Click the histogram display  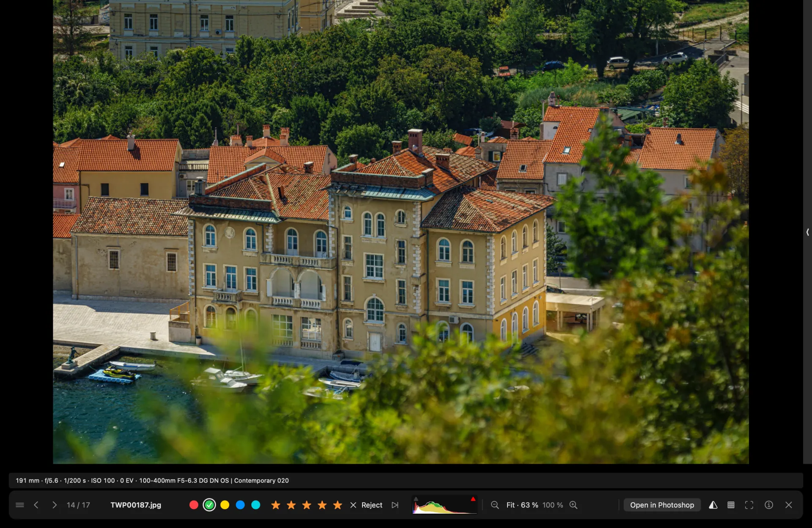tap(444, 505)
